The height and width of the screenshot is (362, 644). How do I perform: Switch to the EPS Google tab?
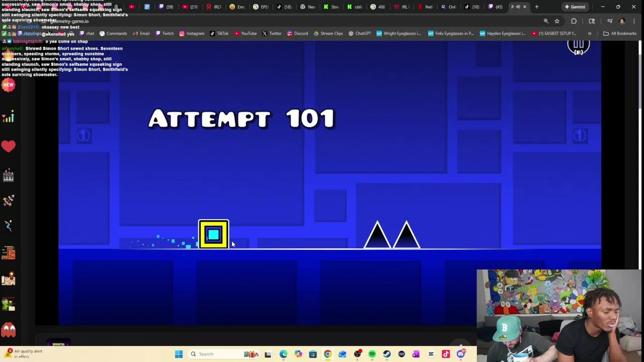click(261, 7)
